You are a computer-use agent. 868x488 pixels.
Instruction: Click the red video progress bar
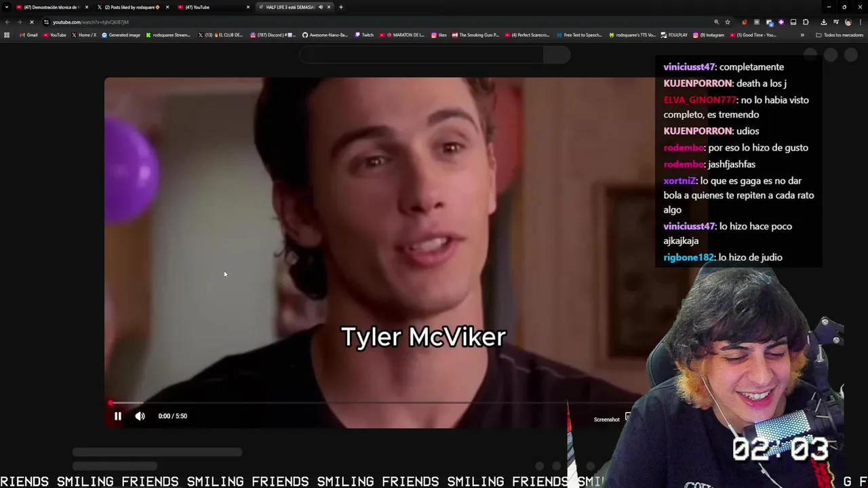pos(111,403)
